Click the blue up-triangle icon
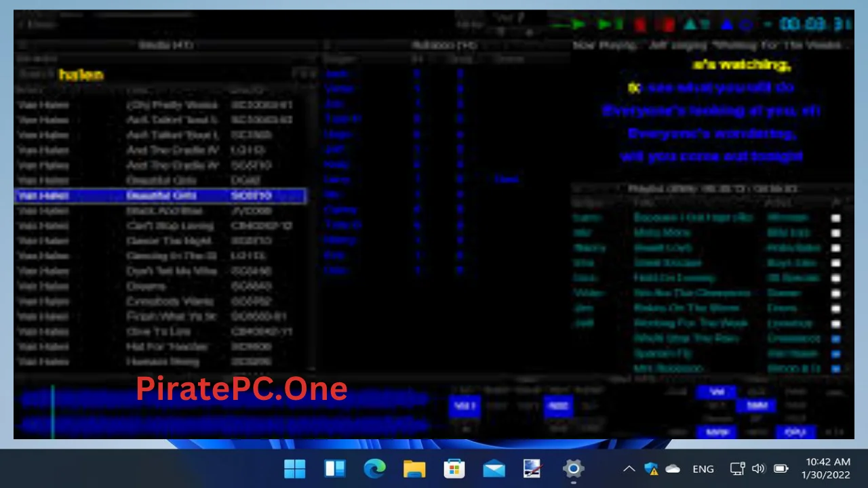This screenshot has width=868, height=488. [727, 25]
